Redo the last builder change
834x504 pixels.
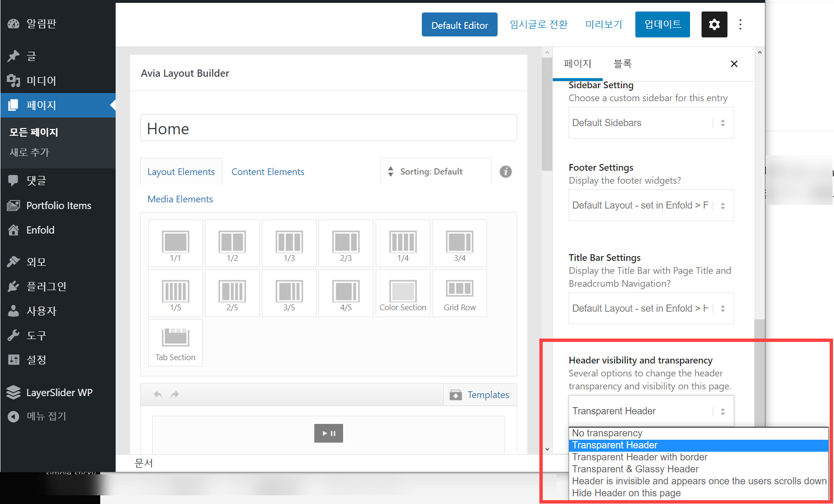[x=175, y=394]
